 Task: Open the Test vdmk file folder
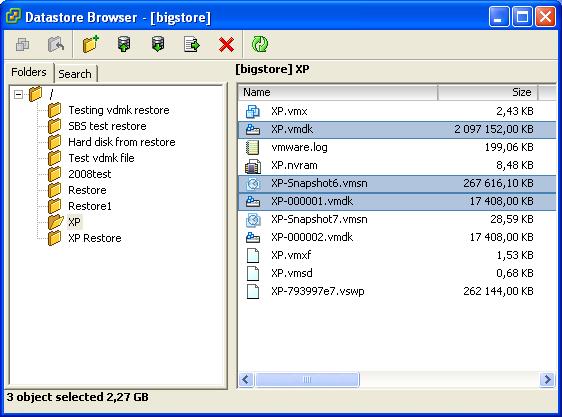pos(101,158)
